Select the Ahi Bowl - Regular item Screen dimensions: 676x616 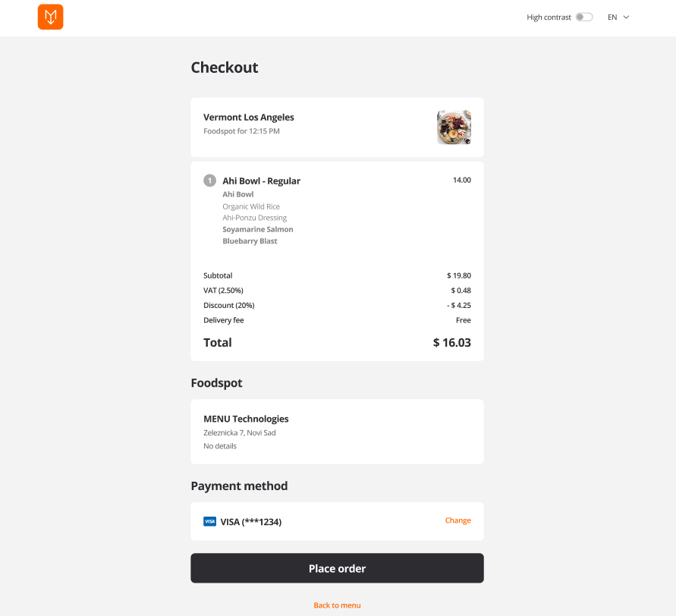tap(261, 181)
